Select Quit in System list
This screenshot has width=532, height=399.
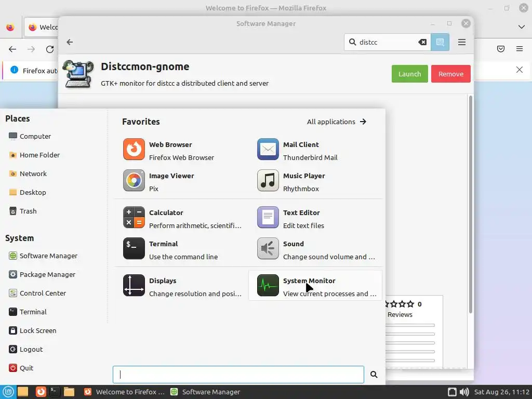tap(21, 367)
